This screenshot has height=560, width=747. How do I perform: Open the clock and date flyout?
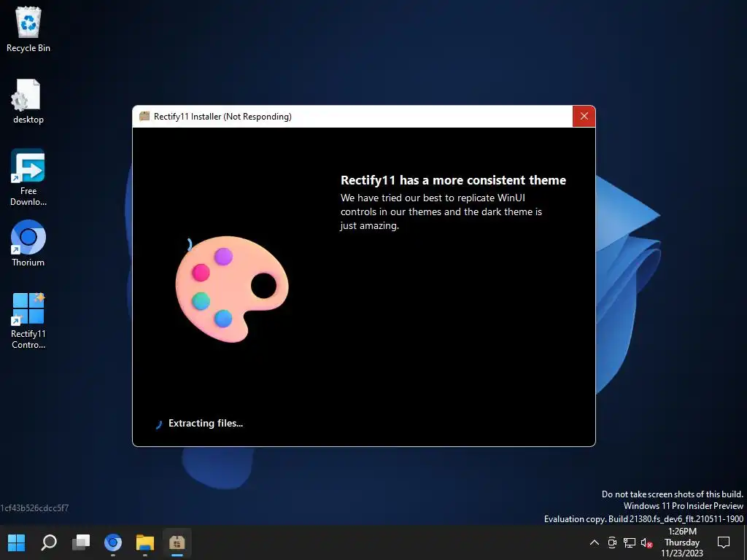click(x=682, y=542)
